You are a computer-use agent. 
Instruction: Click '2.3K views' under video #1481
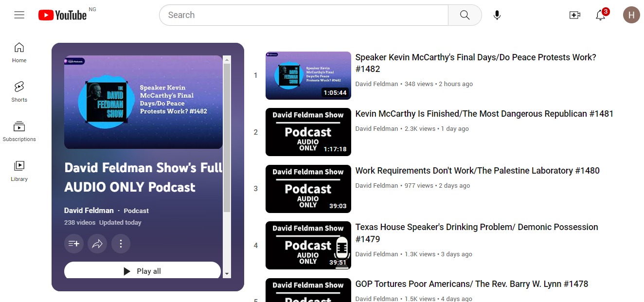pyautogui.click(x=420, y=128)
